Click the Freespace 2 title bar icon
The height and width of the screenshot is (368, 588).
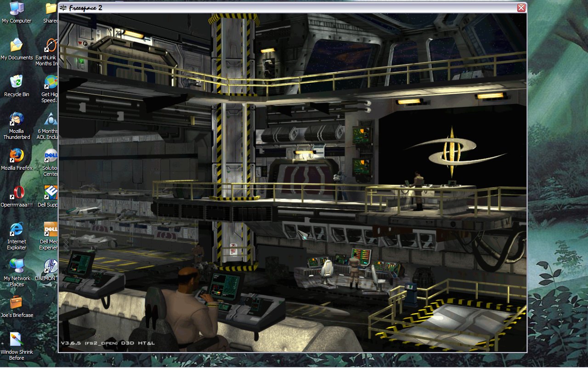coord(63,7)
